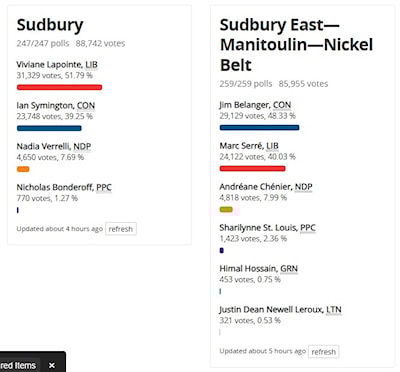The height and width of the screenshot is (372, 400).
Task: Click the CON abbreviation beside Jim Belanger
Action: point(282,105)
